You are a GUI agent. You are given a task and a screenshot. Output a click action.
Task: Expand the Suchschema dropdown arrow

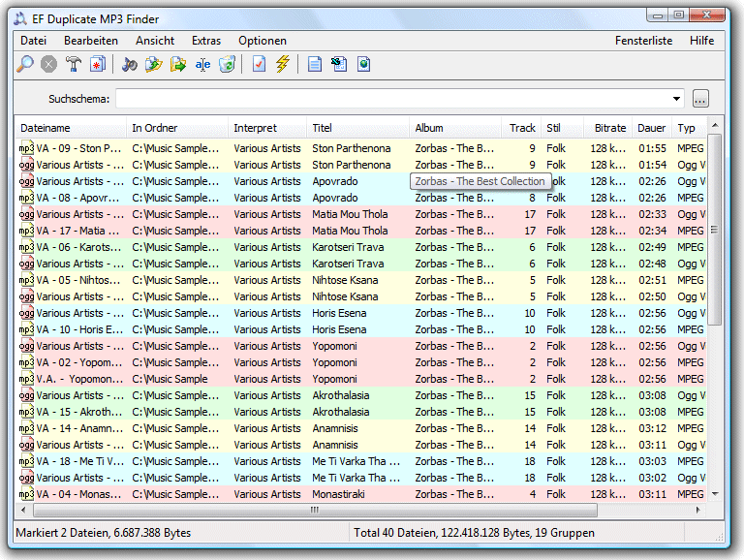(677, 99)
